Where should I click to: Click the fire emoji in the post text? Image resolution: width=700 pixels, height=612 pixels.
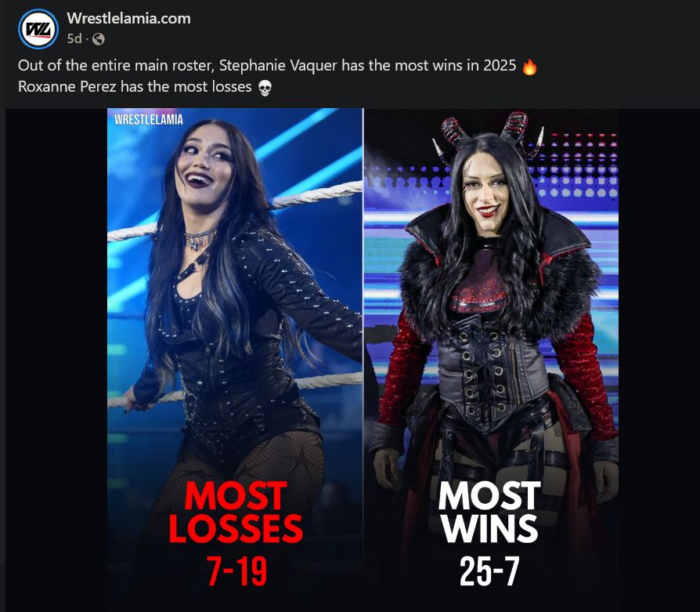click(x=529, y=67)
